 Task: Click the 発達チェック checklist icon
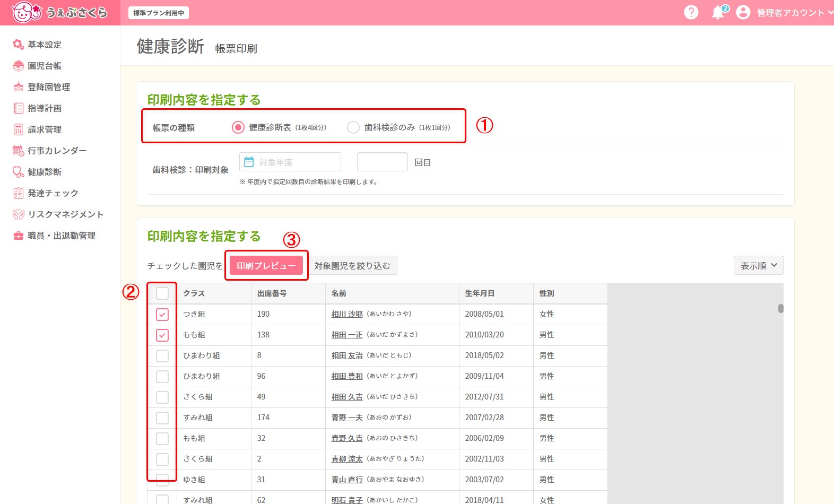pos(19,193)
